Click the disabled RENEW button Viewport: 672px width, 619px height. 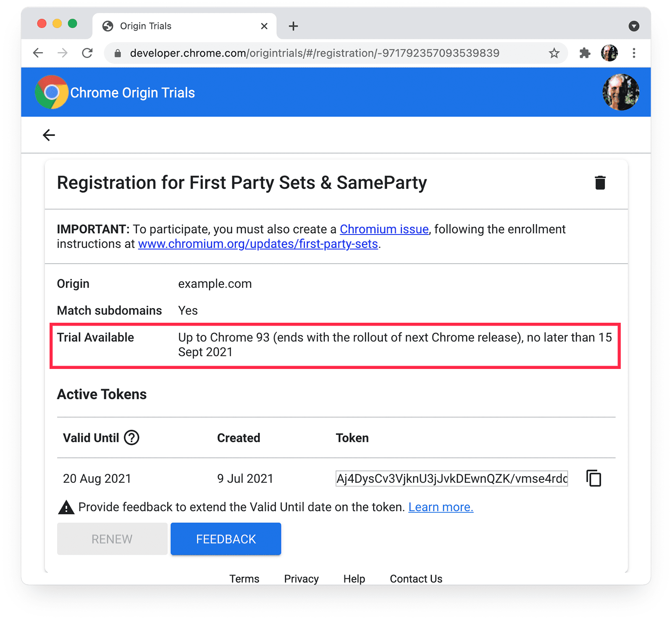coord(111,539)
